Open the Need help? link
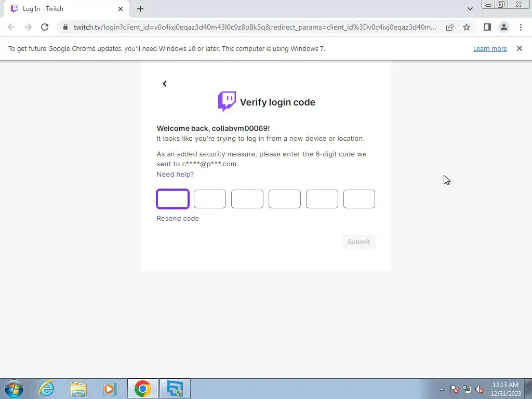This screenshot has width=532, height=399. click(175, 174)
